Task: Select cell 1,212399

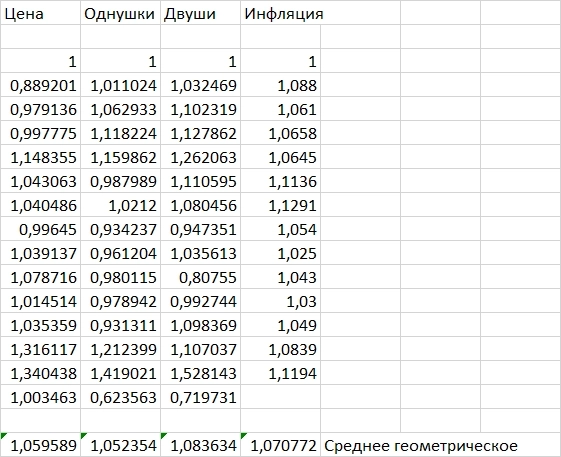Action: [120, 349]
